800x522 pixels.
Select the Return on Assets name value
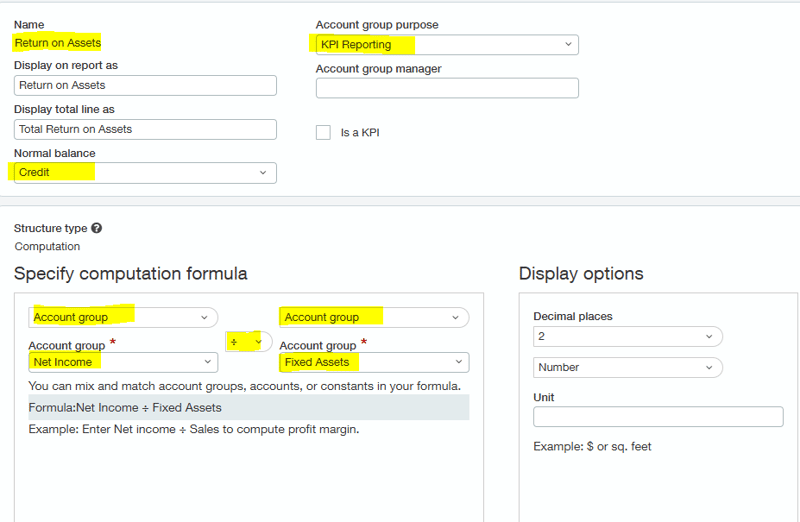pyautogui.click(x=58, y=43)
